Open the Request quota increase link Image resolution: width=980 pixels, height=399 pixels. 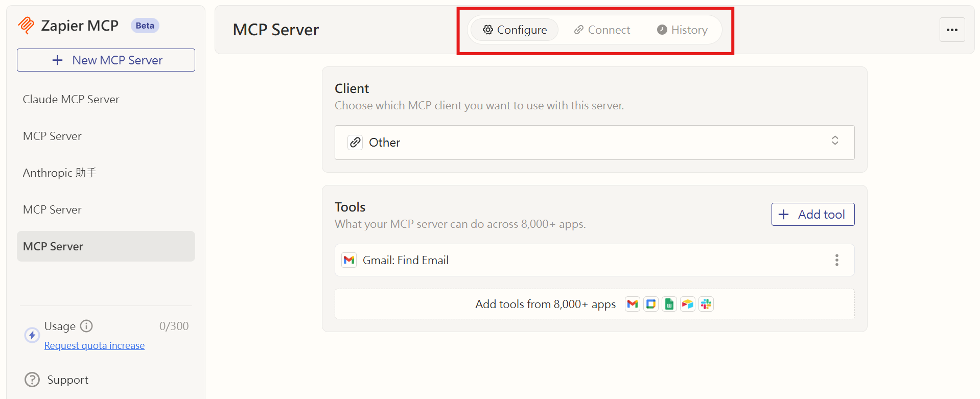tap(95, 346)
